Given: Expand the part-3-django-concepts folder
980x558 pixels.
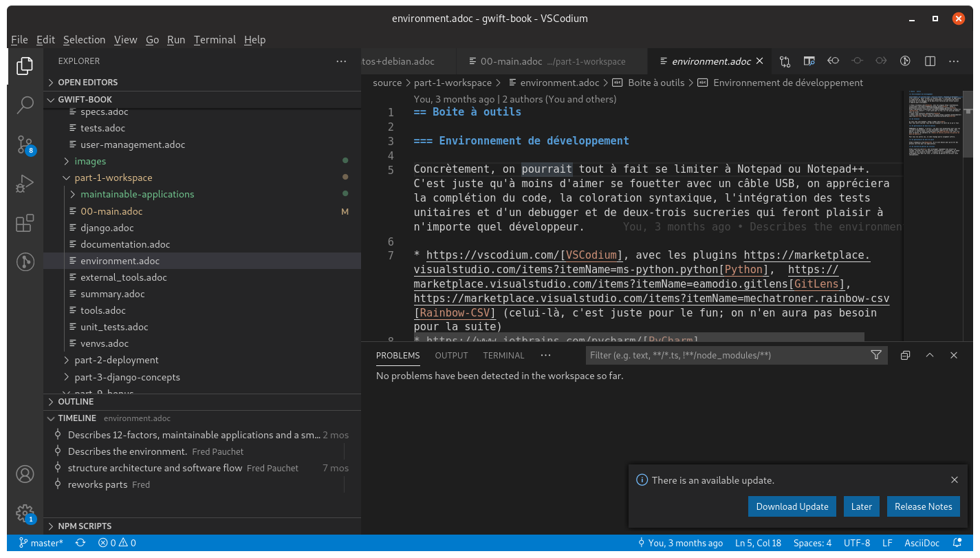Looking at the screenshot, I should pos(127,377).
